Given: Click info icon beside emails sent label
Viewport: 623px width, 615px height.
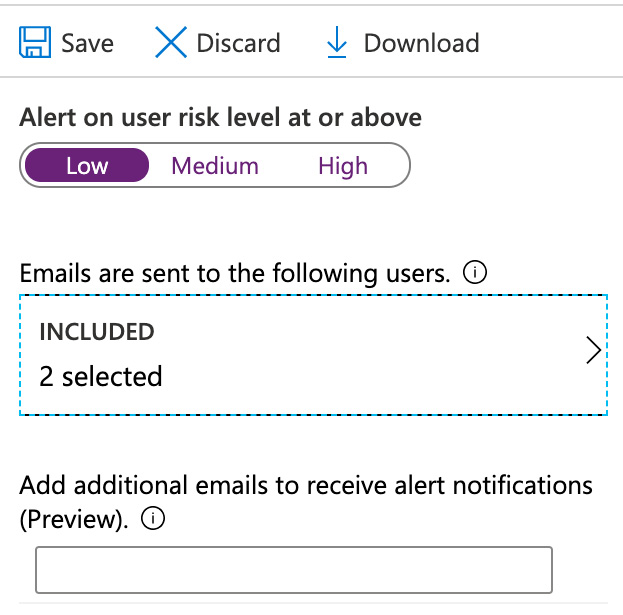Looking at the screenshot, I should [476, 273].
